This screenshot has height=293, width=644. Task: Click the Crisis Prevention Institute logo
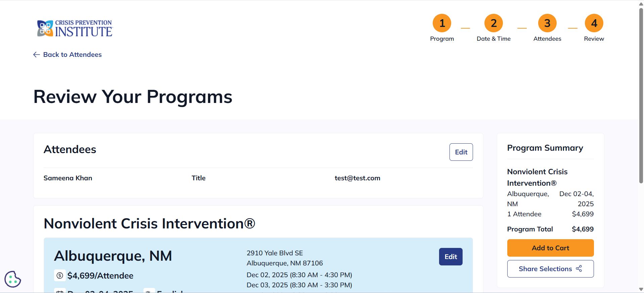pyautogui.click(x=75, y=28)
